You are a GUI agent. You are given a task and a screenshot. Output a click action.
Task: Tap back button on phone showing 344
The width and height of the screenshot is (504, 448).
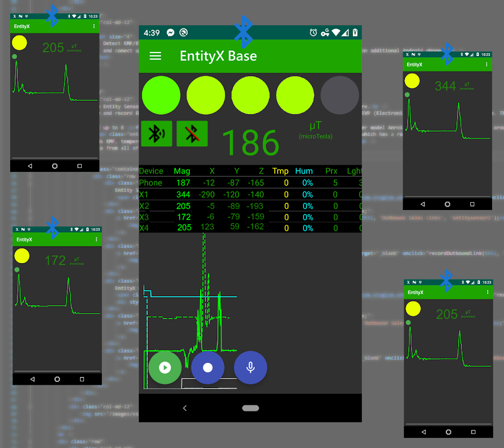[x=423, y=204]
